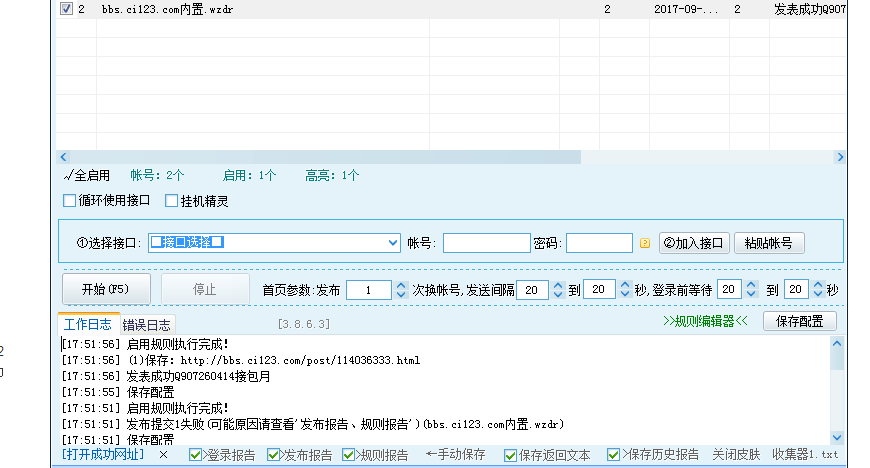Increase 登录前等待 maximum value stepper
Image resolution: width=870 pixels, height=468 pixels.
(818, 285)
